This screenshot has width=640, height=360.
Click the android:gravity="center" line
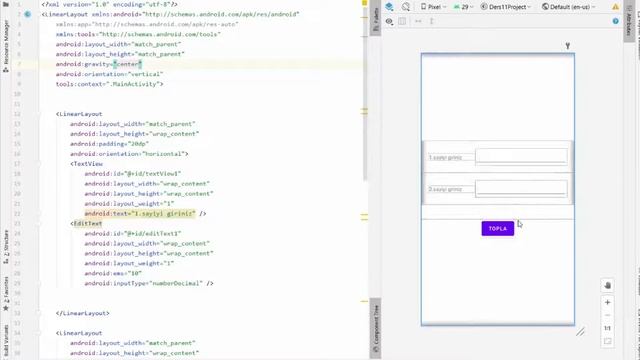tap(99, 64)
